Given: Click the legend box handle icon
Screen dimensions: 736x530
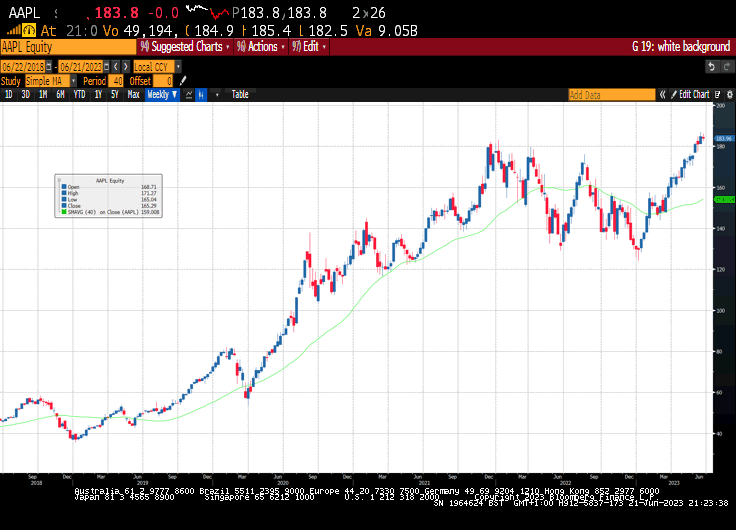Looking at the screenshot, I should pyautogui.click(x=59, y=180).
